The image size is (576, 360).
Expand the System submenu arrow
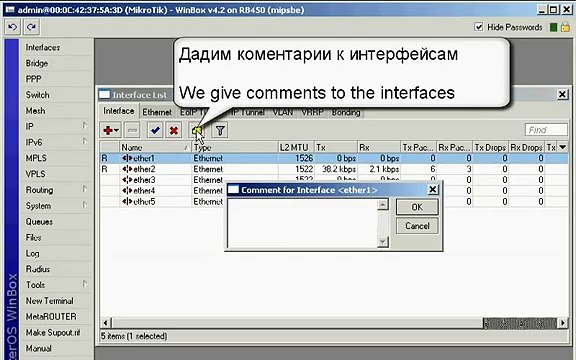coord(85,205)
